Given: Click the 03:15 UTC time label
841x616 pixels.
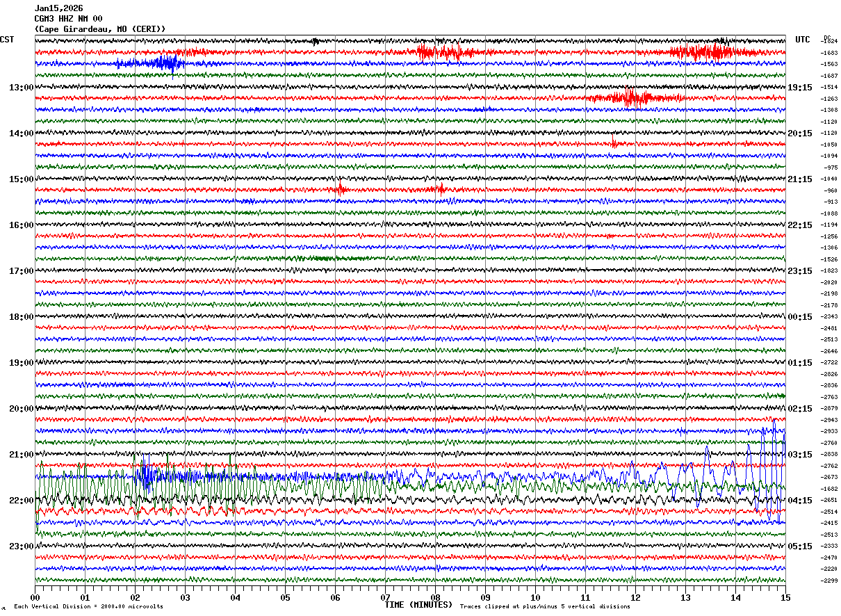Looking at the screenshot, I should coord(800,455).
